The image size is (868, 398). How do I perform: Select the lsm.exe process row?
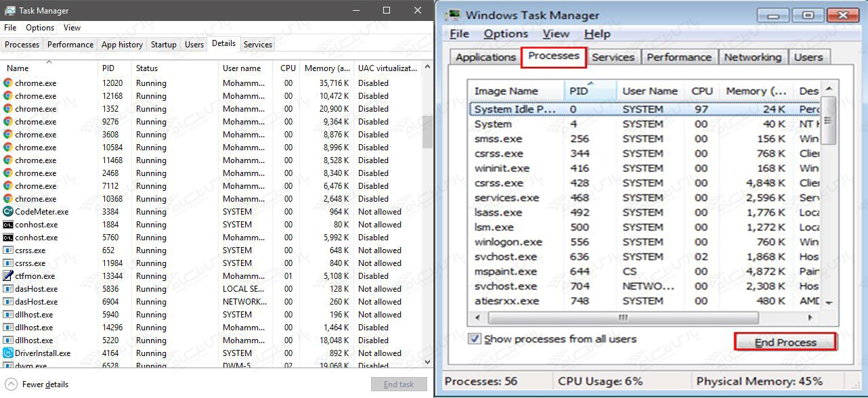(645, 227)
